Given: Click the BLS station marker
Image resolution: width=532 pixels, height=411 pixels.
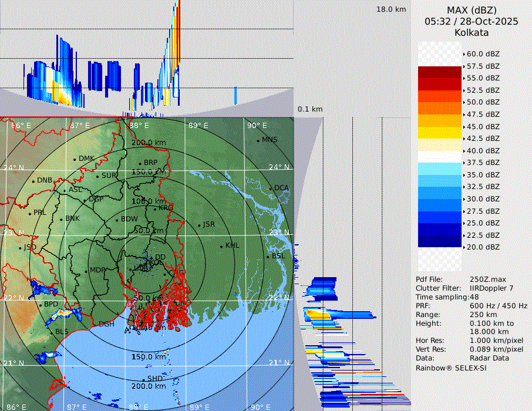Looking at the screenshot, I should (51, 332).
